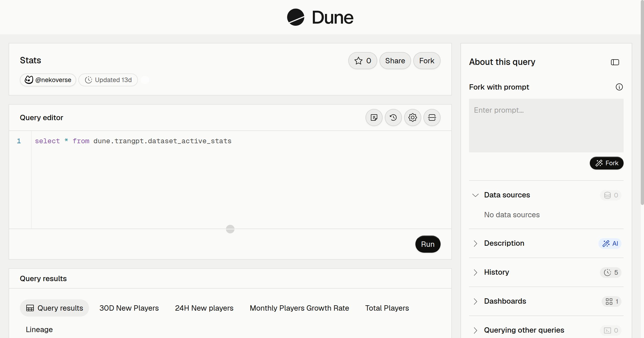Click the History count badge

coord(611,273)
